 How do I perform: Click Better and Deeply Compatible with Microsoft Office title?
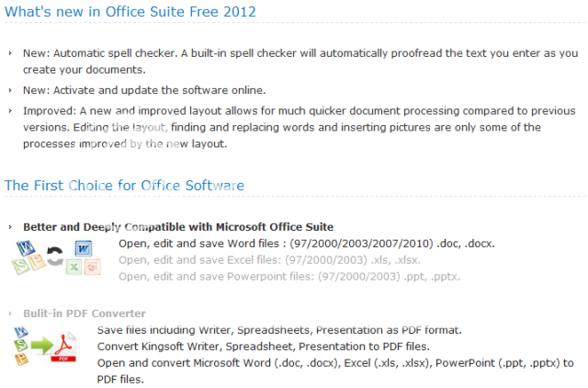(x=178, y=227)
